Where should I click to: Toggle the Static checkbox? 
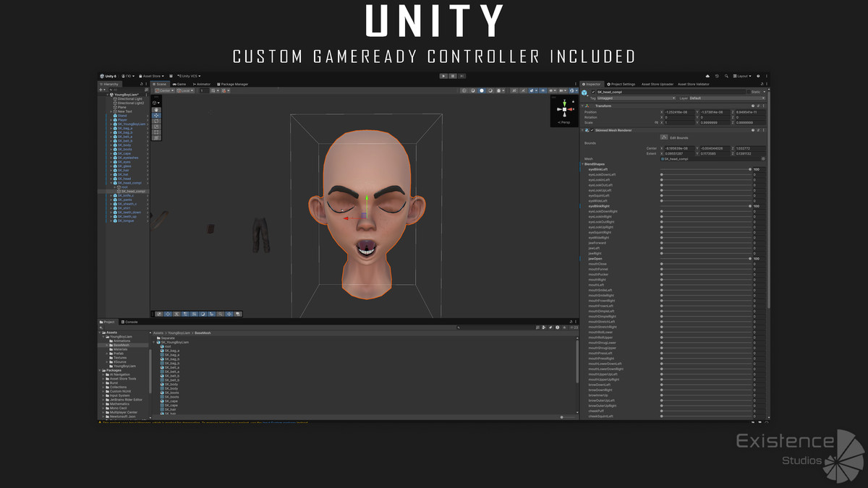(749, 92)
